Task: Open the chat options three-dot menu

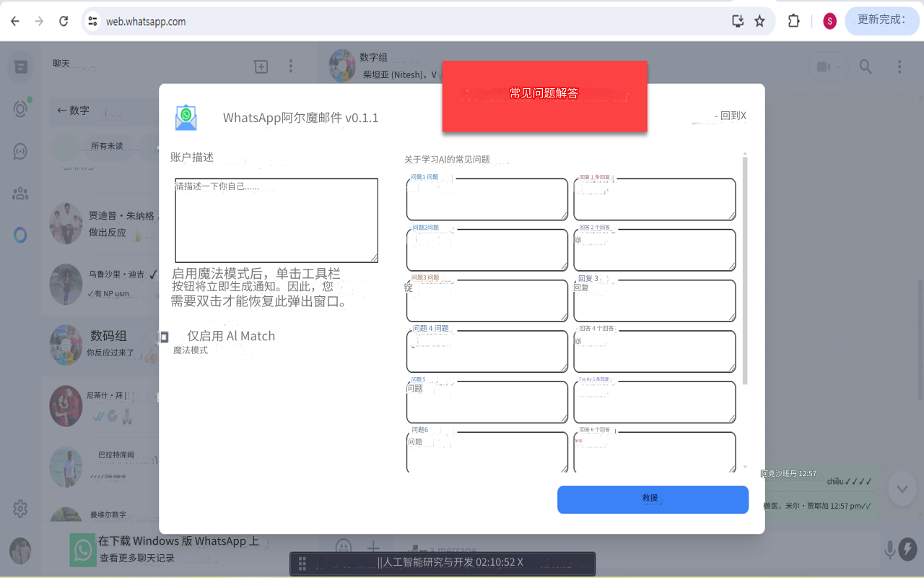Action: pos(899,66)
